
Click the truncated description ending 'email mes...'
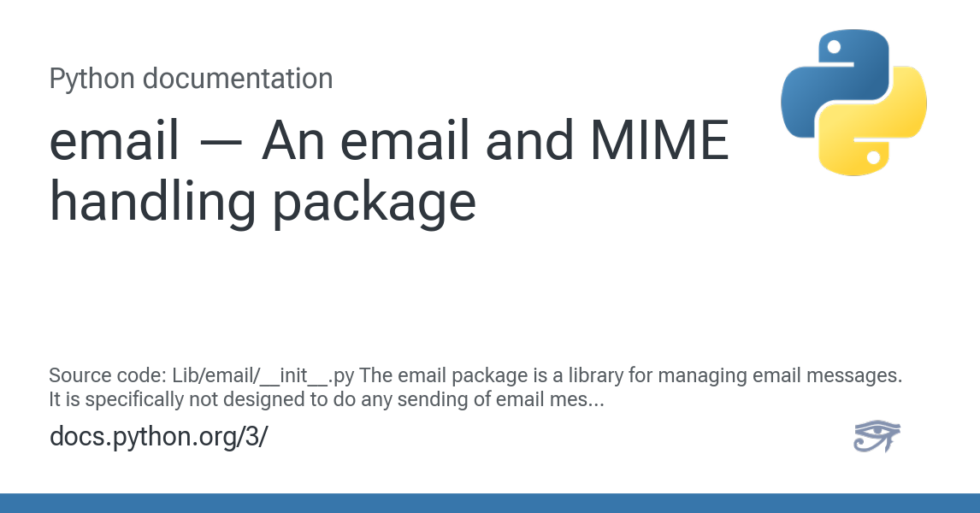[x=328, y=398]
